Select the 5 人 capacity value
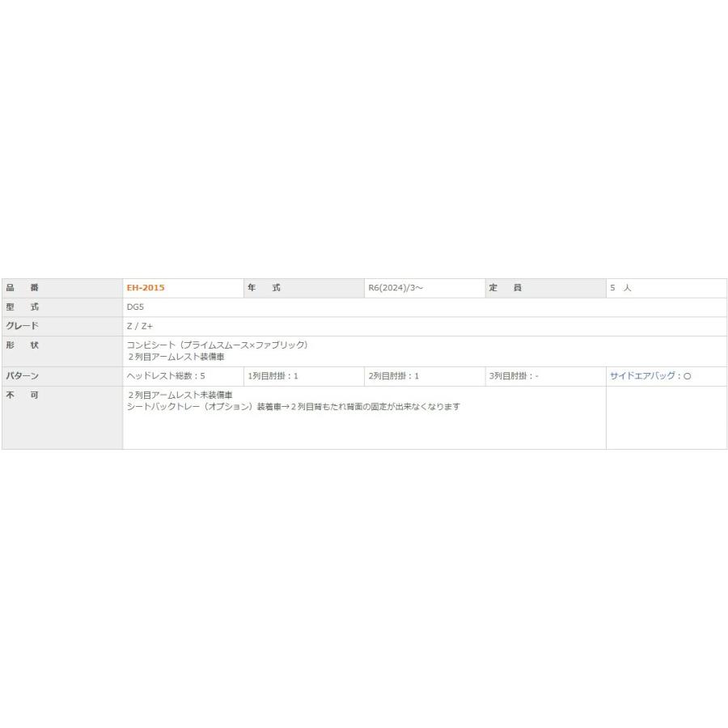 [x=621, y=288]
